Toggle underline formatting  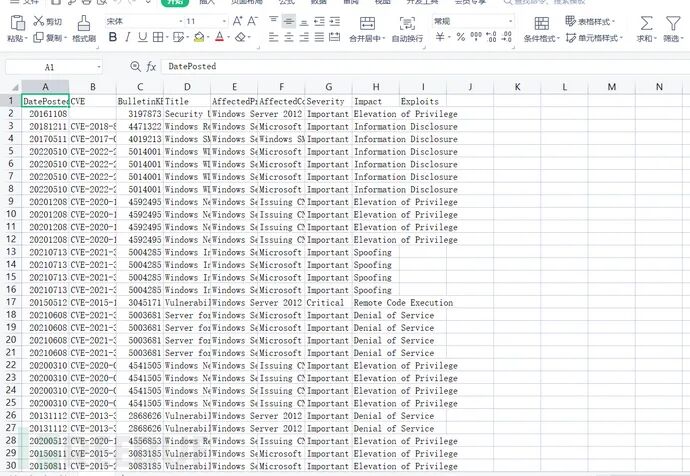(142, 37)
